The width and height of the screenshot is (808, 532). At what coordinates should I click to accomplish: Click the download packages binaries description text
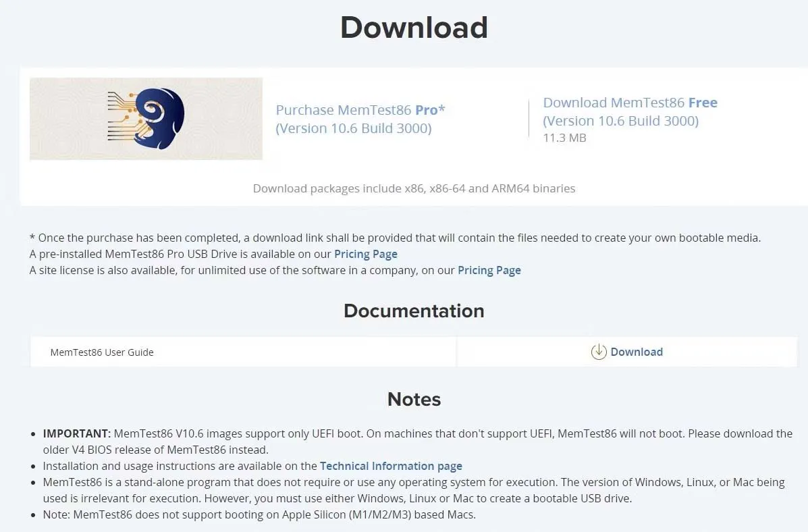414,188
